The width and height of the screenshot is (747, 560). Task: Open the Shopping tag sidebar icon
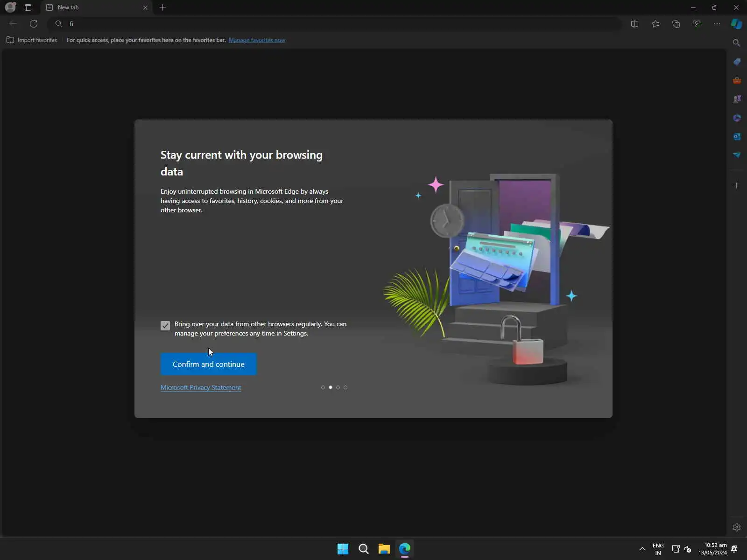[x=737, y=62]
